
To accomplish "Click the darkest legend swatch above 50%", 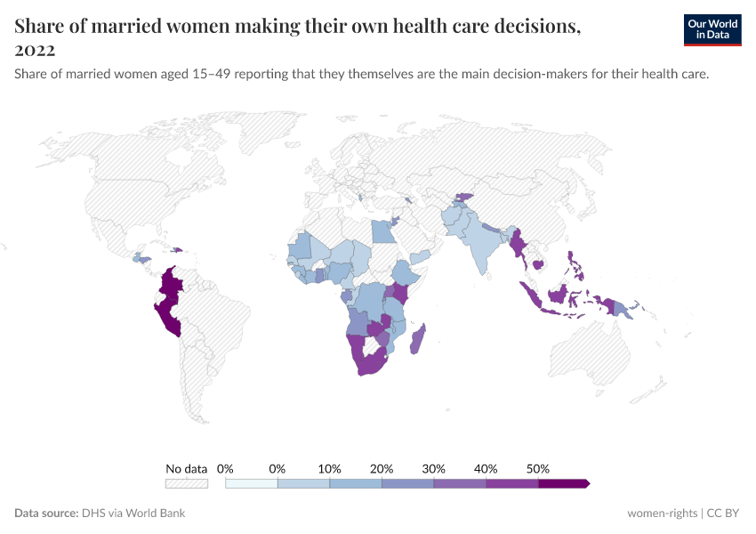I will pos(562,483).
